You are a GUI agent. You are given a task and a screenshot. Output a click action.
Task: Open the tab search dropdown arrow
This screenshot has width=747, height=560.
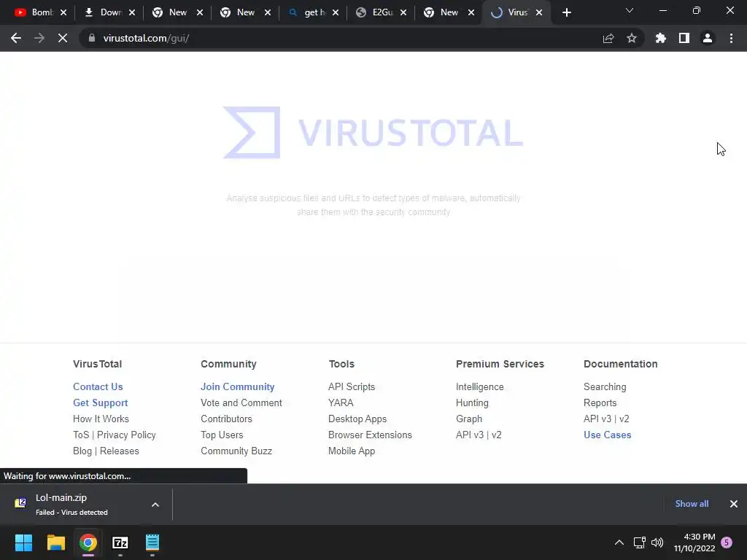click(x=630, y=10)
